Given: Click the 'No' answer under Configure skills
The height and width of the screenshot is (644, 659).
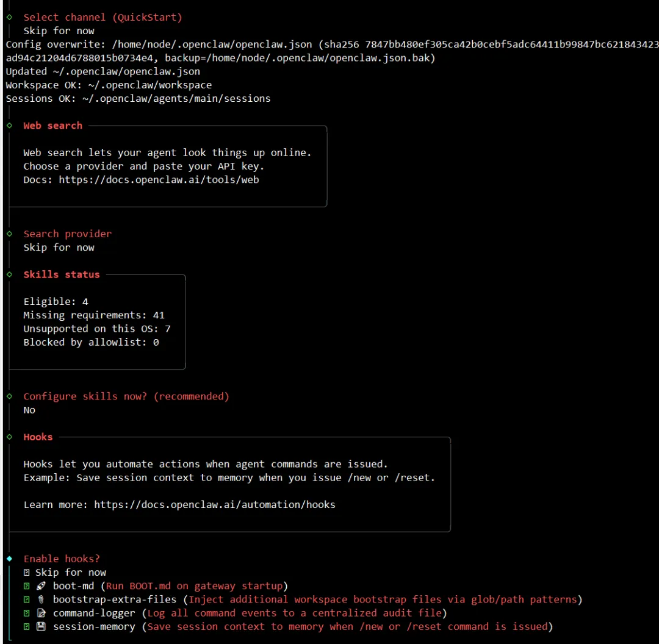Looking at the screenshot, I should click(29, 410).
